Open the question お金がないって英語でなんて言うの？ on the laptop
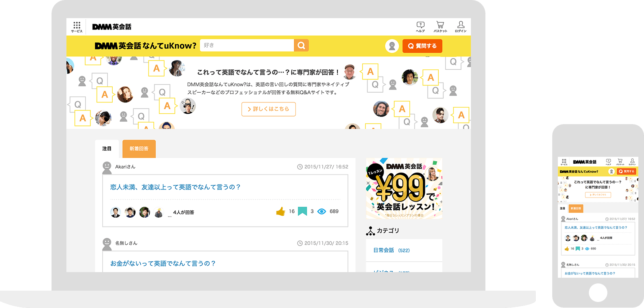Viewport: 644px width, 308px height. [163, 263]
